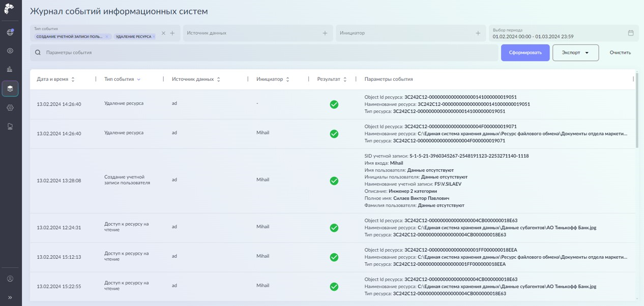Open the user profile icon in sidebar
This screenshot has width=644, height=306.
pos(10,279)
